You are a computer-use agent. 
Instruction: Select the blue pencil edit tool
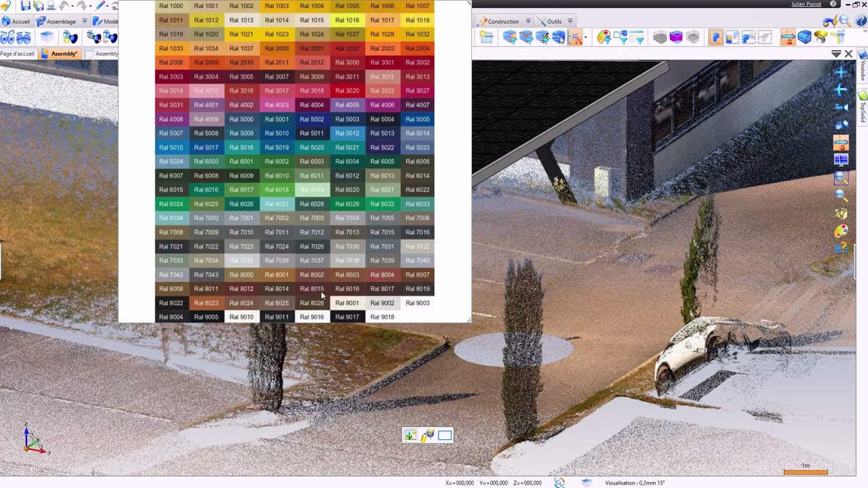coord(100,6)
